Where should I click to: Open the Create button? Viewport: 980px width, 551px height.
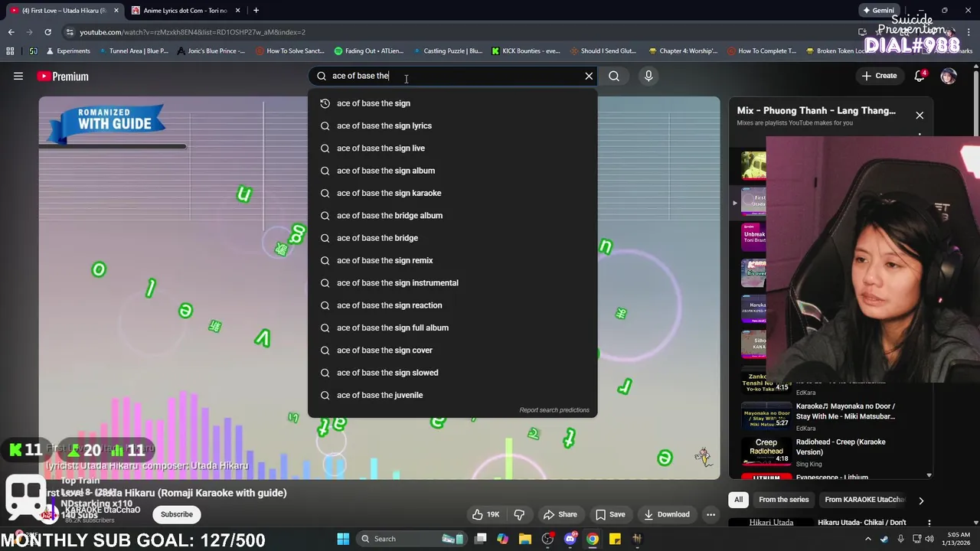[x=879, y=76]
